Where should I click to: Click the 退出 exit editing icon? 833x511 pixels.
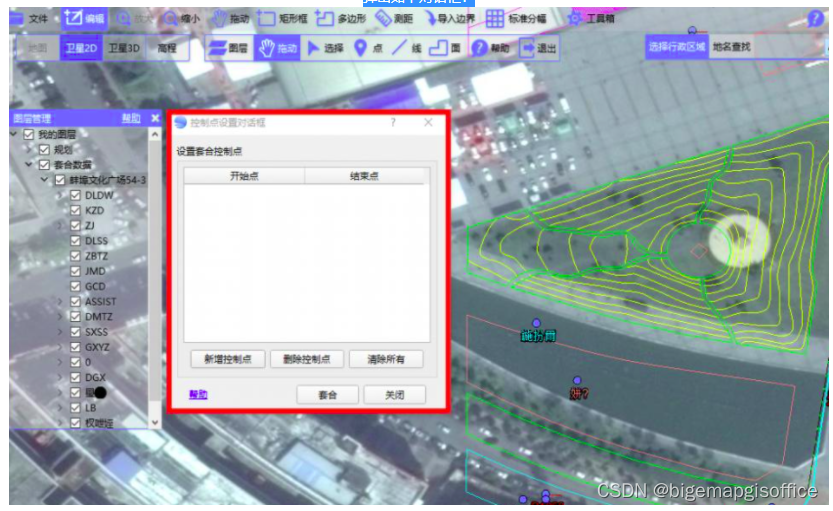point(538,48)
